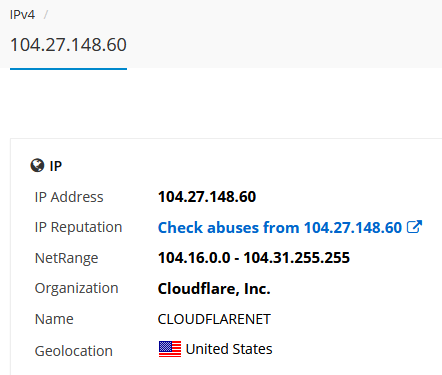The height and width of the screenshot is (375, 442).
Task: Click the United States geolocation text
Action: (x=229, y=349)
